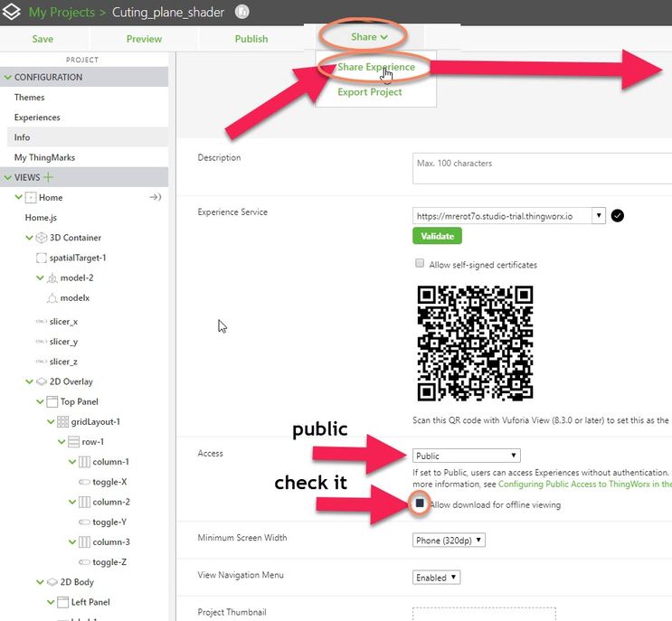
Task: Collapse the gridLayout-1 node
Action: (51, 421)
